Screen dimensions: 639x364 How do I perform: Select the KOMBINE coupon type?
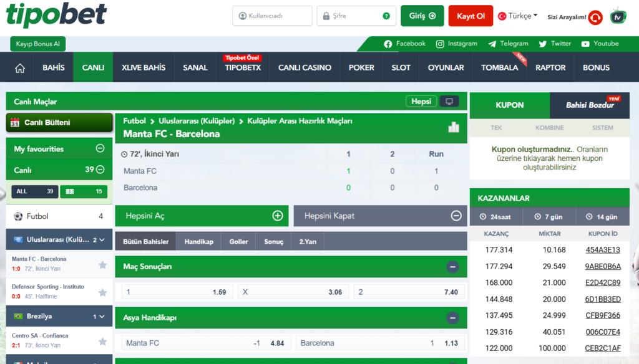pyautogui.click(x=549, y=128)
